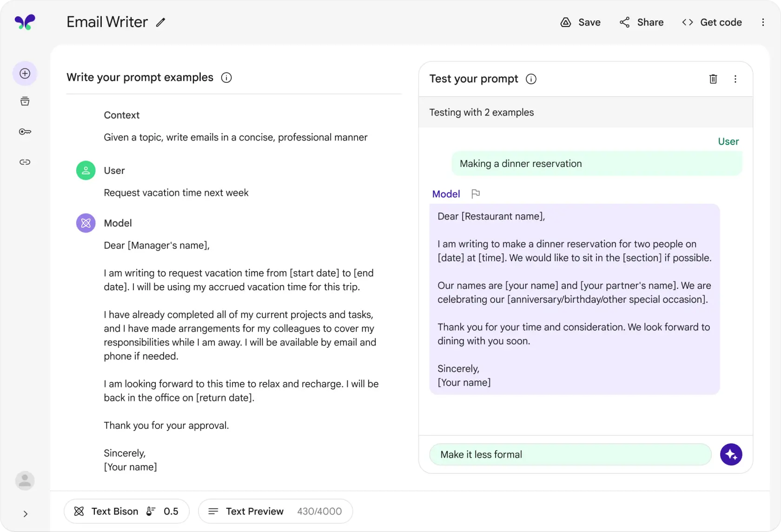
Task: Open the overflow menu in test panel
Action: [735, 79]
